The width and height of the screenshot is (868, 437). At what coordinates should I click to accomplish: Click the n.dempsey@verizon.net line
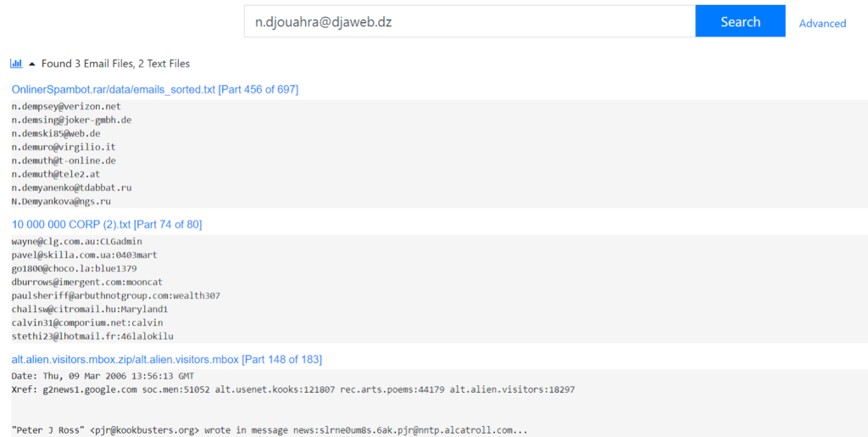66,106
